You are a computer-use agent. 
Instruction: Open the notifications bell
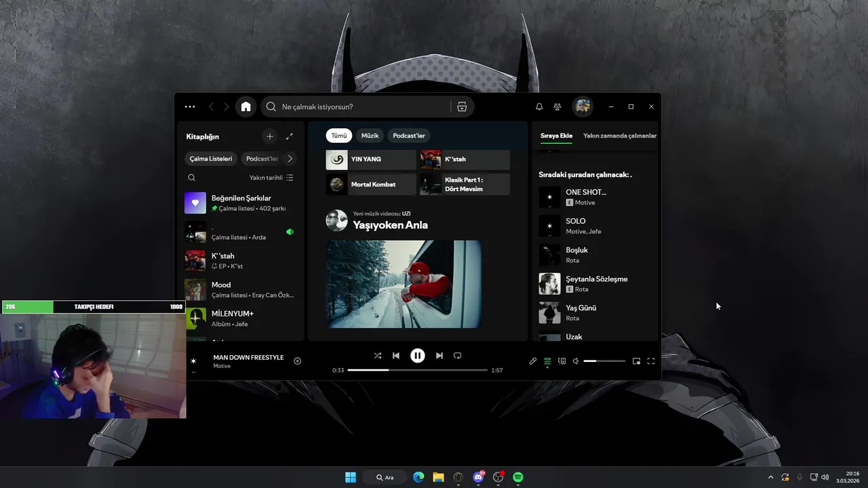[x=539, y=106]
